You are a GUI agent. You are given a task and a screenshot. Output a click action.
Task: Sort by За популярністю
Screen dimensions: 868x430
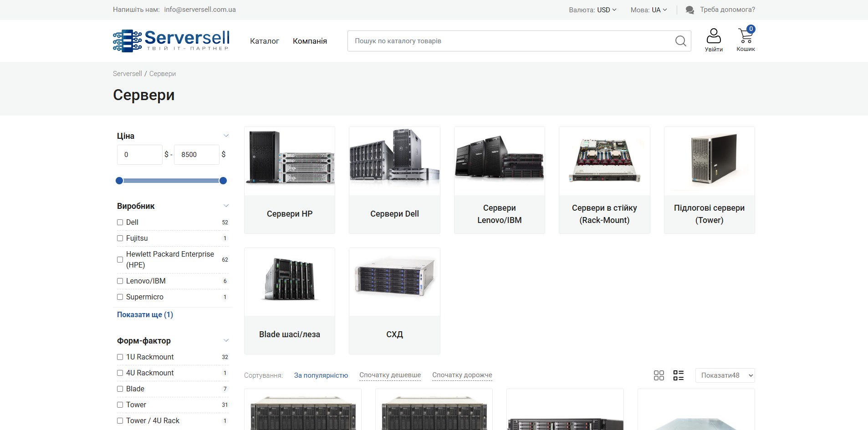[x=321, y=375]
